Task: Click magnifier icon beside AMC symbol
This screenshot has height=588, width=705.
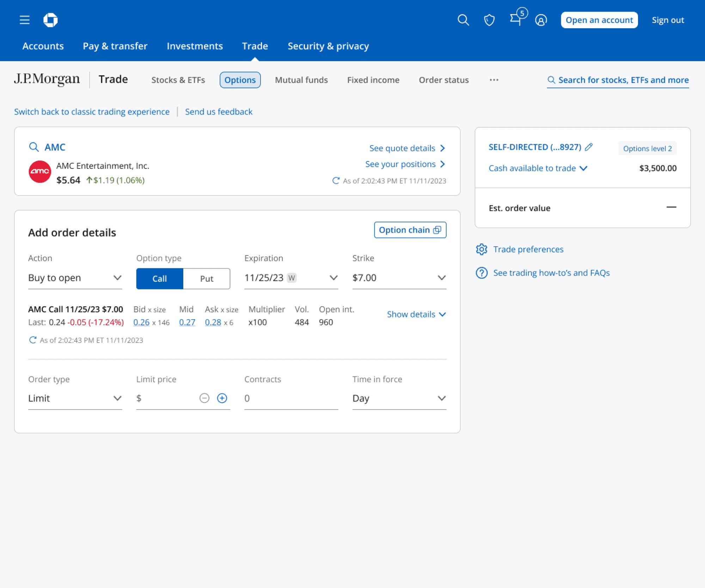Action: tap(34, 147)
